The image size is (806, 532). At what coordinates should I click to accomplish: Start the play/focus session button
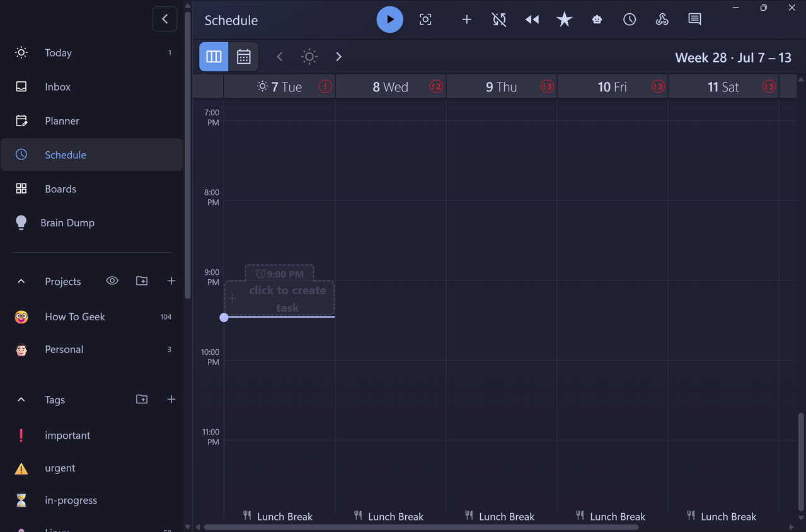coord(390,20)
